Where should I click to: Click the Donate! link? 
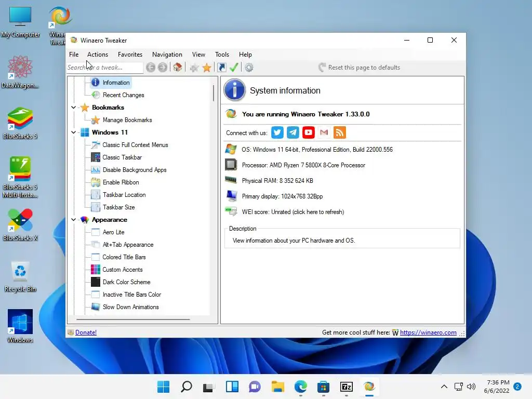pos(86,332)
